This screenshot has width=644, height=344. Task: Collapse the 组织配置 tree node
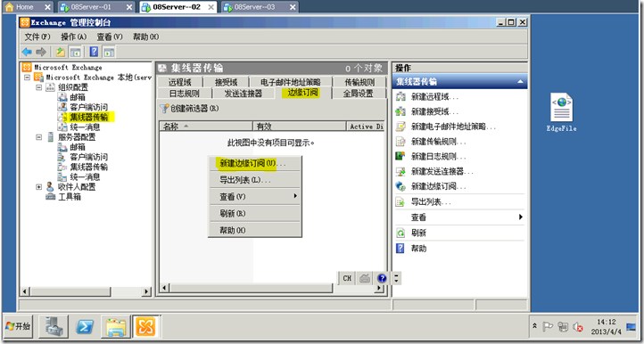click(38, 87)
